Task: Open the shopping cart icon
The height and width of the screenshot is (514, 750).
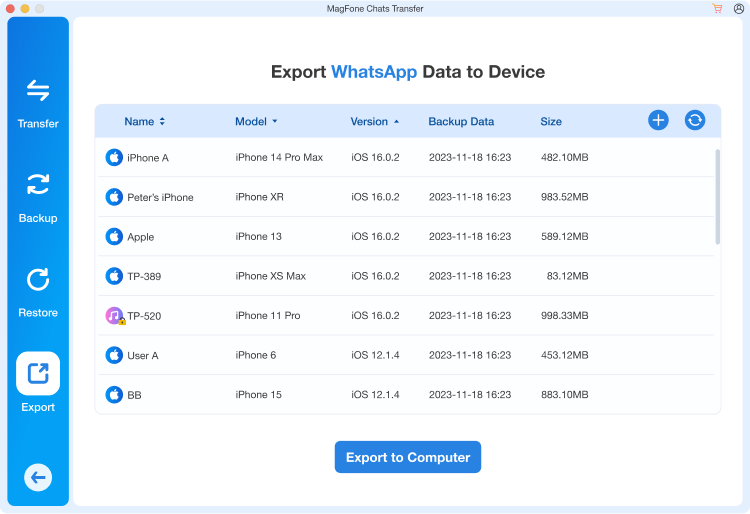Action: (x=718, y=9)
